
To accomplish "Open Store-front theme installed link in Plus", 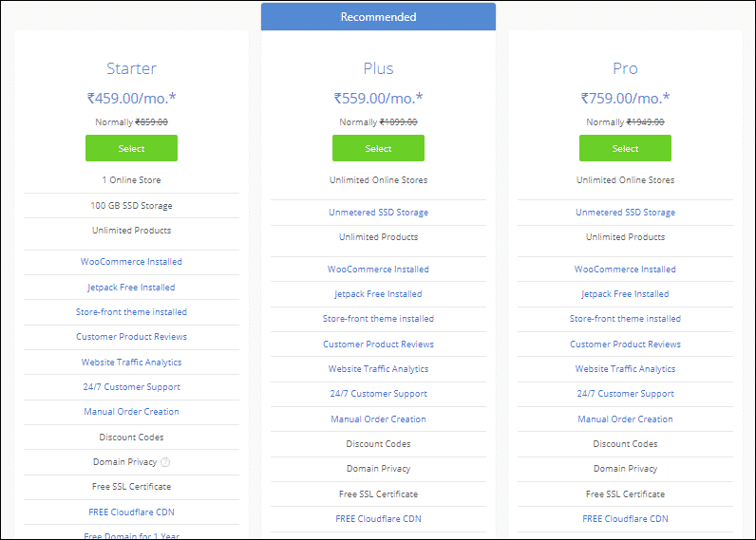I will point(379,319).
